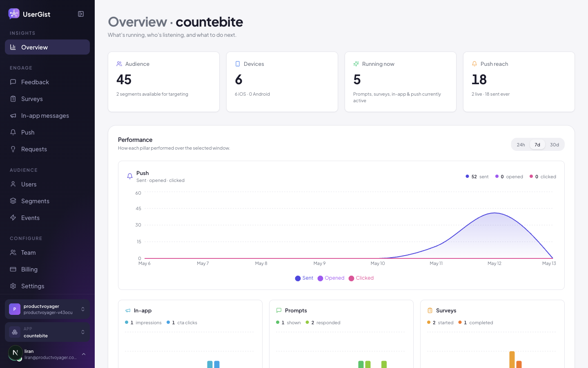Switch performance window to 24h

(x=521, y=144)
